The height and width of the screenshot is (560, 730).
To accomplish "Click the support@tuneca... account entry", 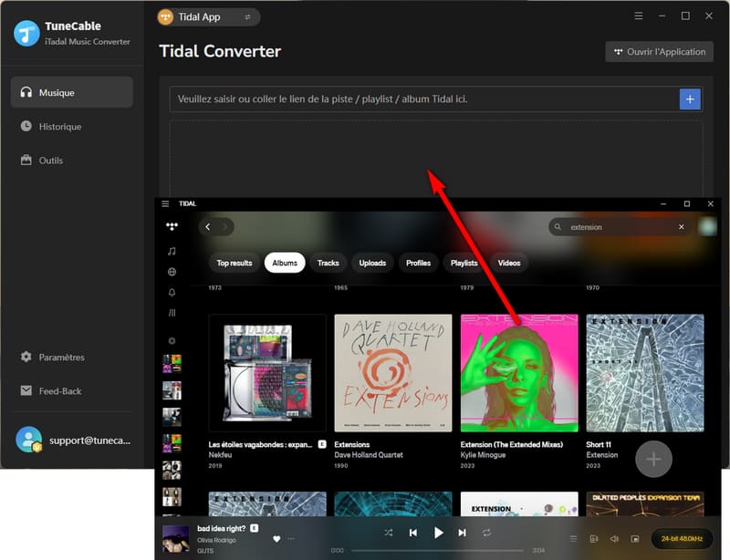I will coord(73,440).
